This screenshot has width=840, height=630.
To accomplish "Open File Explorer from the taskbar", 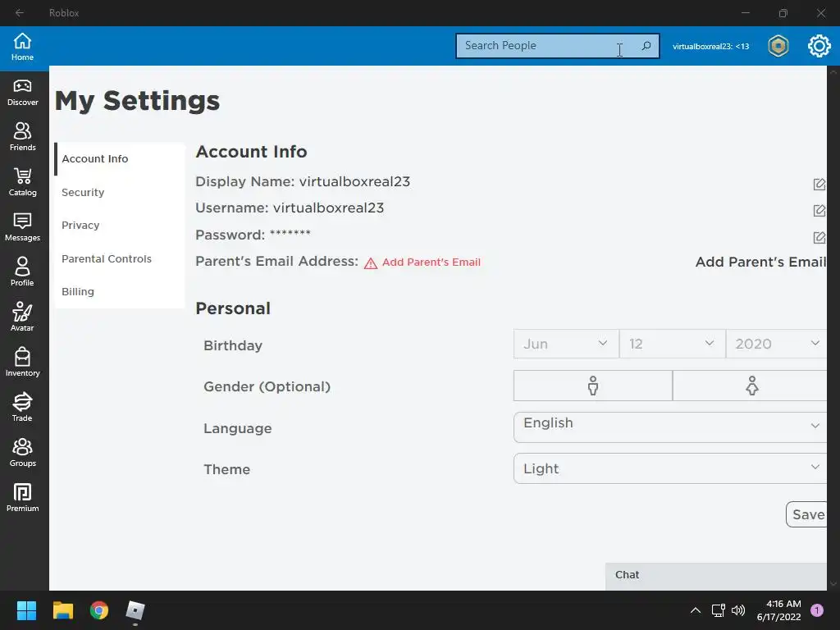I will tap(62, 610).
